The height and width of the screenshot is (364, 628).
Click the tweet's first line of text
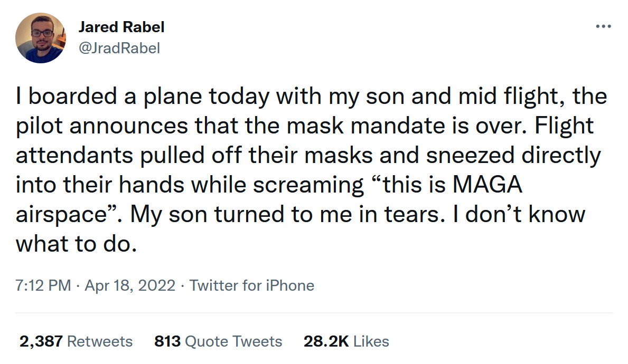tap(312, 97)
